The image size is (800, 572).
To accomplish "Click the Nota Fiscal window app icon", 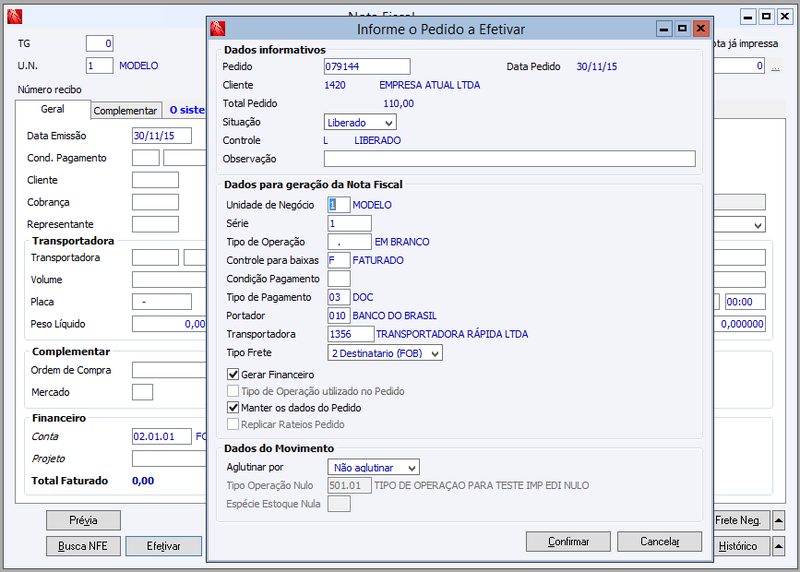I will (14, 17).
